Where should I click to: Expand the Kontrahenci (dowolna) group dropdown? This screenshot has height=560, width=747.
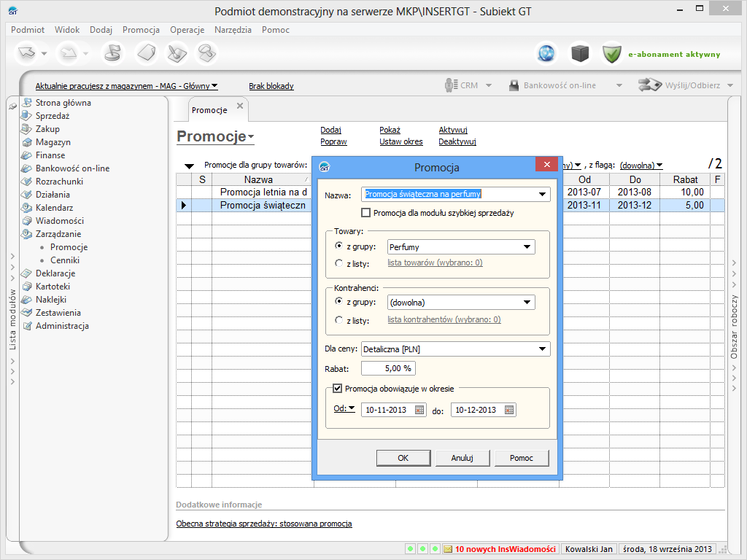[x=527, y=303]
